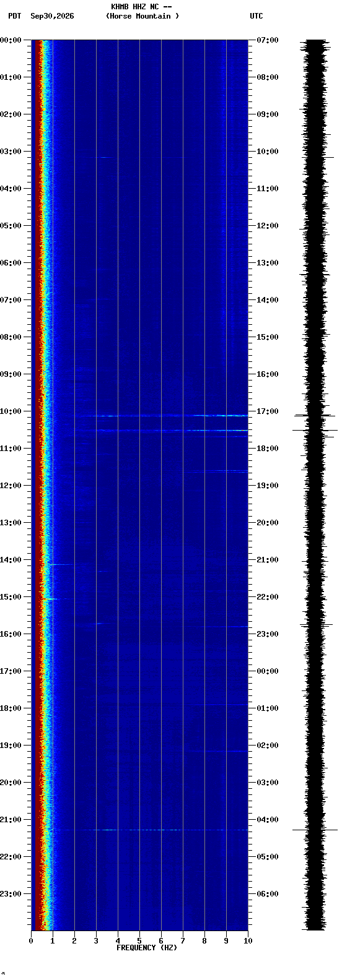The width and height of the screenshot is (342, 980).
Task: Click the 06:00 PDT time label
Action: pos(11,263)
